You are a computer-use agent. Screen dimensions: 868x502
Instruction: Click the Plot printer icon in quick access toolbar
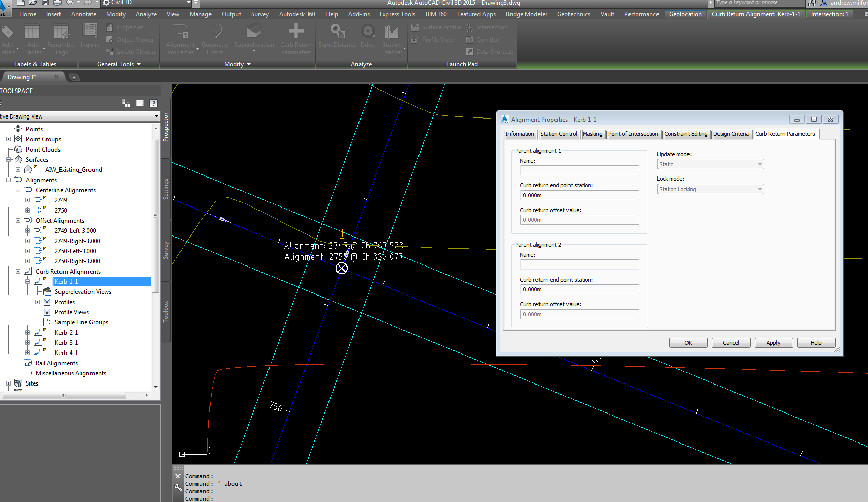tap(57, 3)
